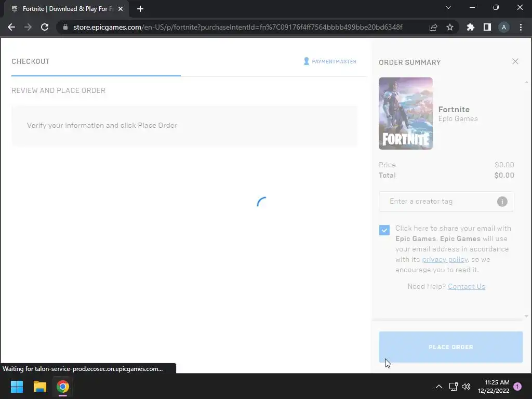Bookmark this page with the star icon
Image resolution: width=532 pixels, height=399 pixels.
pyautogui.click(x=450, y=27)
